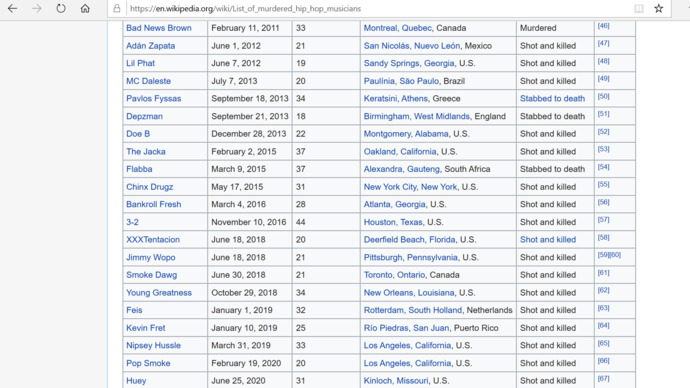Image resolution: width=690 pixels, height=388 pixels.
Task: Open the Pop Smoke link
Action: 148,363
